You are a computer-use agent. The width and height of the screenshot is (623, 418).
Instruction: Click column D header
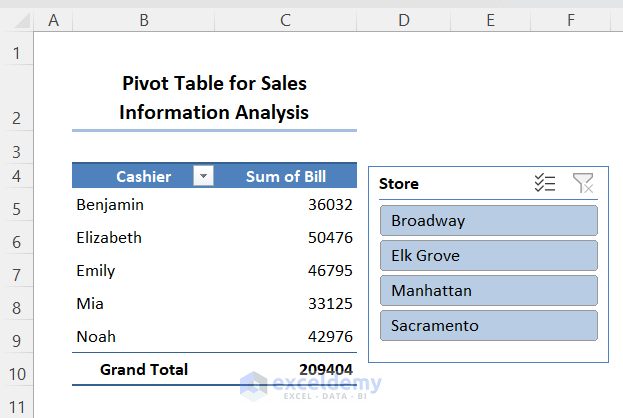click(x=403, y=20)
